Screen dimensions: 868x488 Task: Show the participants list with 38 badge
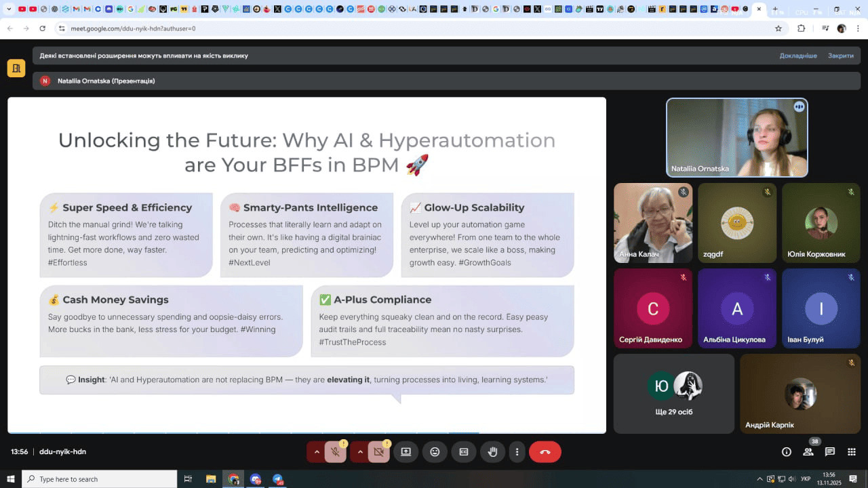click(x=808, y=452)
